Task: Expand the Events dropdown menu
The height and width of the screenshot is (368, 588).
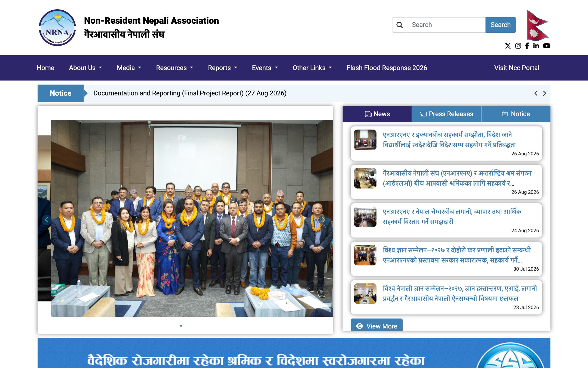Action: 265,68
